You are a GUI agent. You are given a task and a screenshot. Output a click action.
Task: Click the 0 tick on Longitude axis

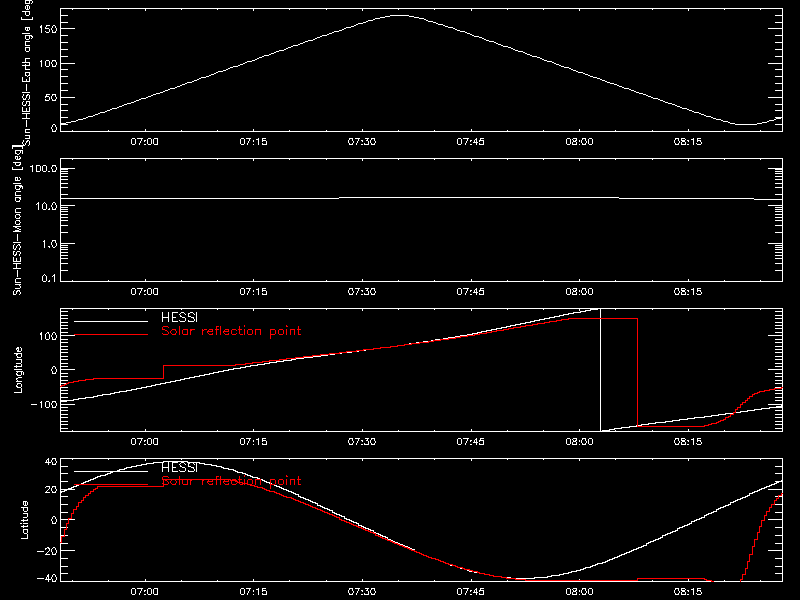tap(54, 370)
